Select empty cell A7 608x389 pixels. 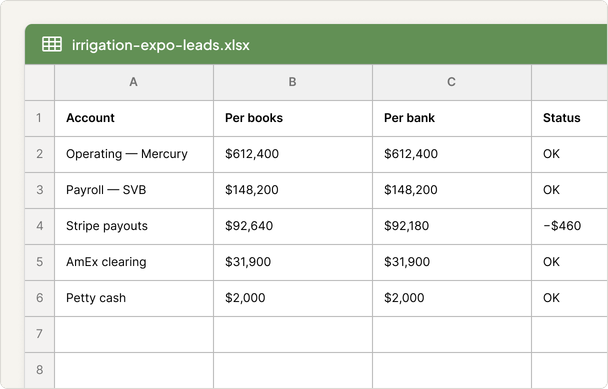[134, 335]
